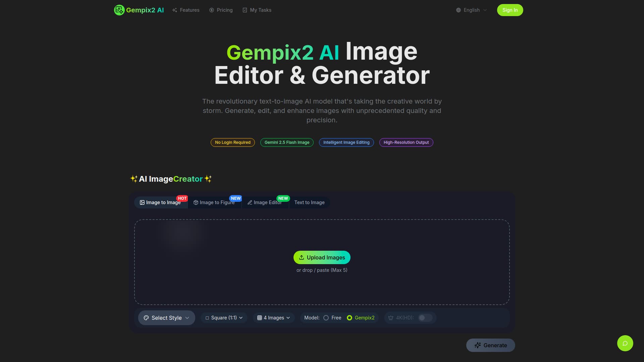Expand the 4 Images count dropdown
This screenshot has width=644, height=362.
273,317
